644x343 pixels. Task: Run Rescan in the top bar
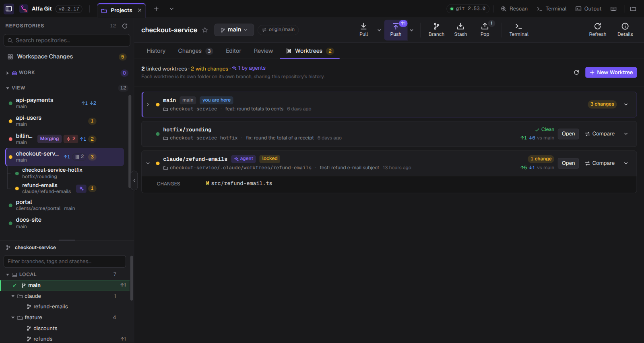(514, 9)
